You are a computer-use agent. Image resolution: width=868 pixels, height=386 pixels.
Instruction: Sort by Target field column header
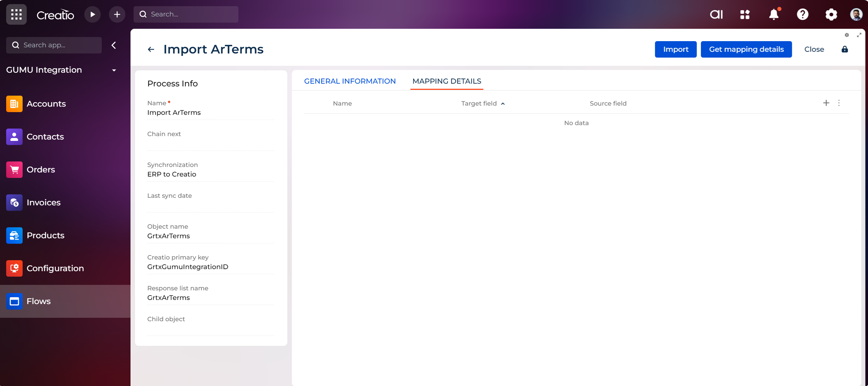tap(479, 104)
